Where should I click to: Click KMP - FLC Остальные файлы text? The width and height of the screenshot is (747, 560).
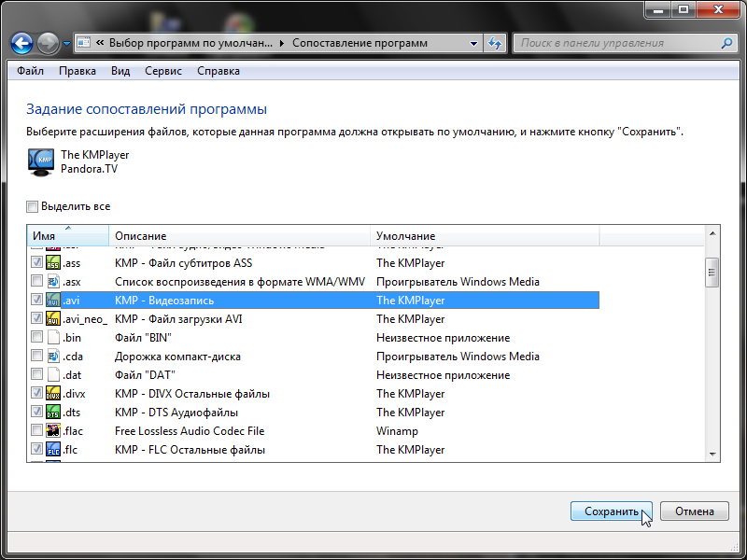[190, 449]
